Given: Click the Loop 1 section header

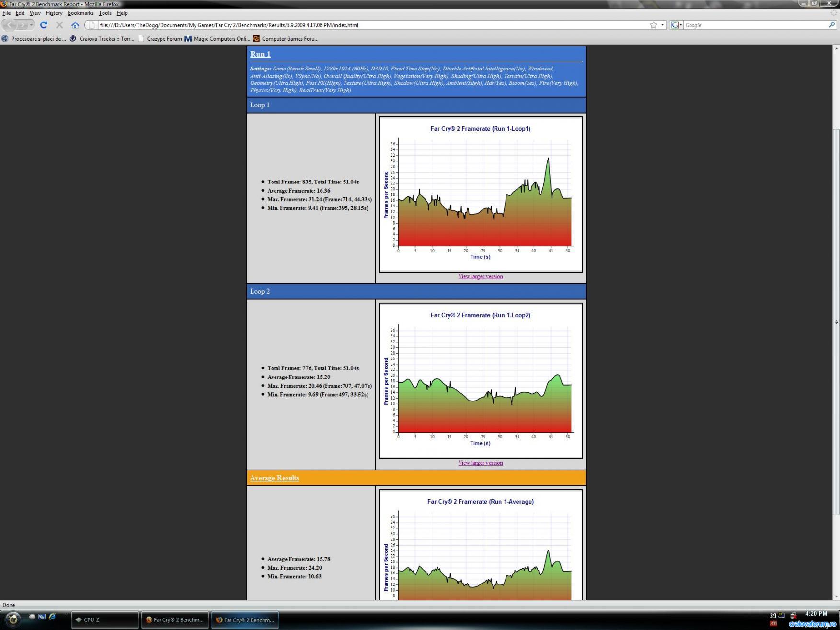Looking at the screenshot, I should click(416, 105).
